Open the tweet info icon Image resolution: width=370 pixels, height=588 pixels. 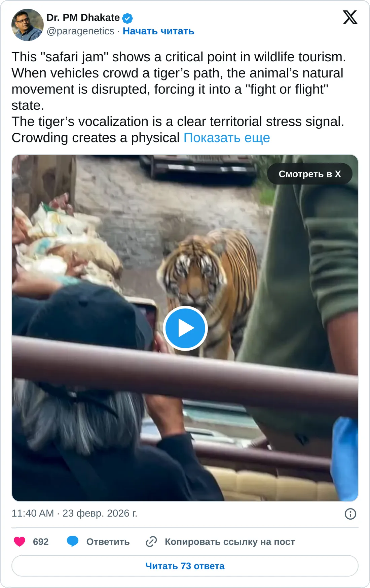pyautogui.click(x=350, y=514)
